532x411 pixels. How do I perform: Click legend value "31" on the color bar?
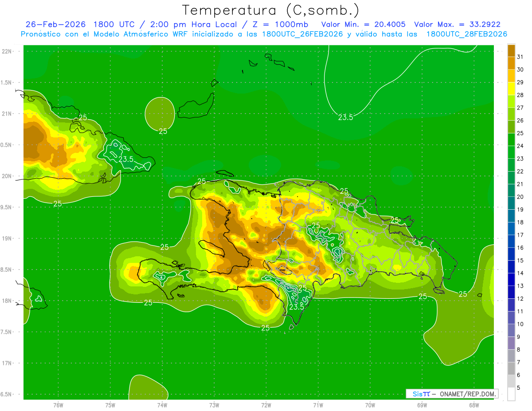[520, 57]
